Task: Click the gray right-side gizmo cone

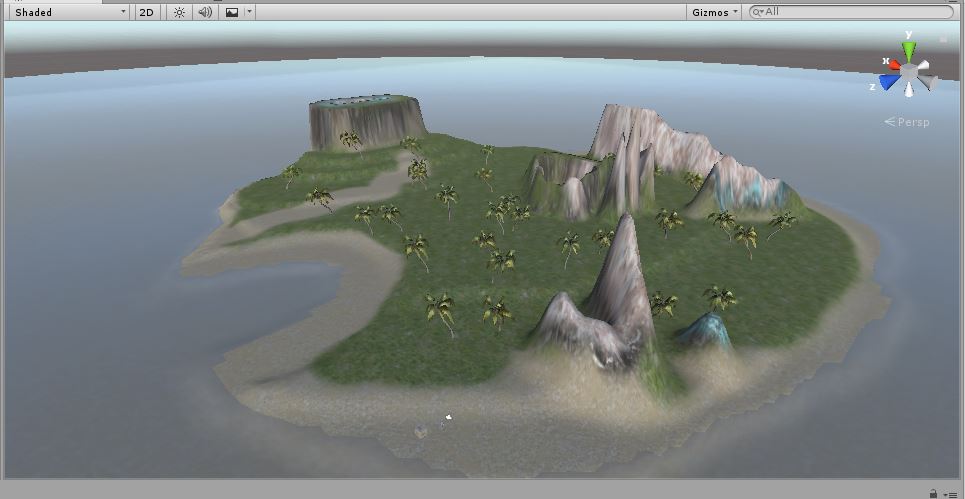Action: (928, 82)
